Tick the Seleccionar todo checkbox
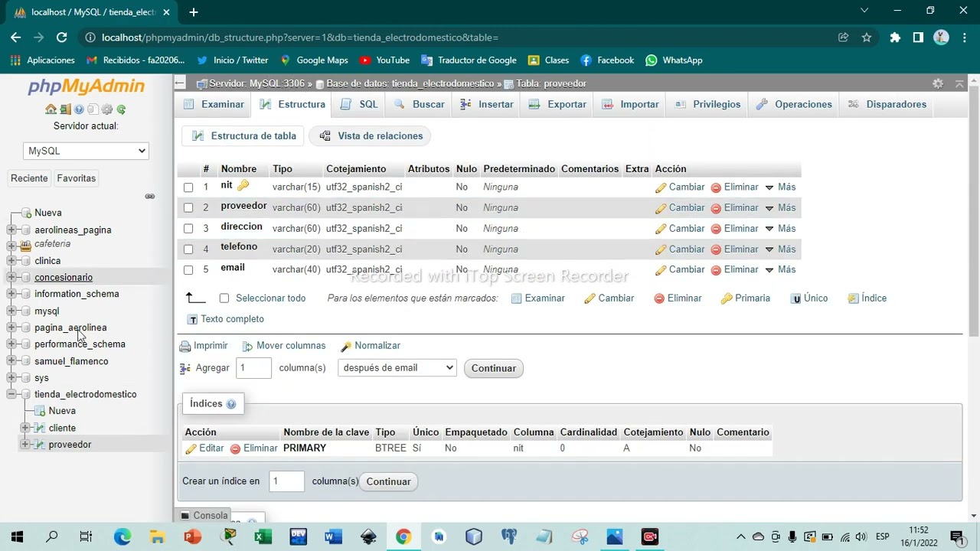Image resolution: width=980 pixels, height=551 pixels. click(x=224, y=298)
